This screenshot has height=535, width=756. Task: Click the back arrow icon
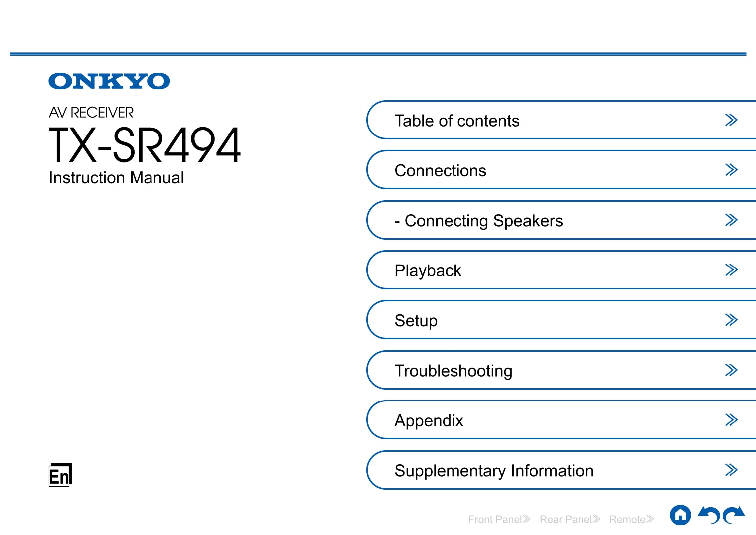[709, 515]
